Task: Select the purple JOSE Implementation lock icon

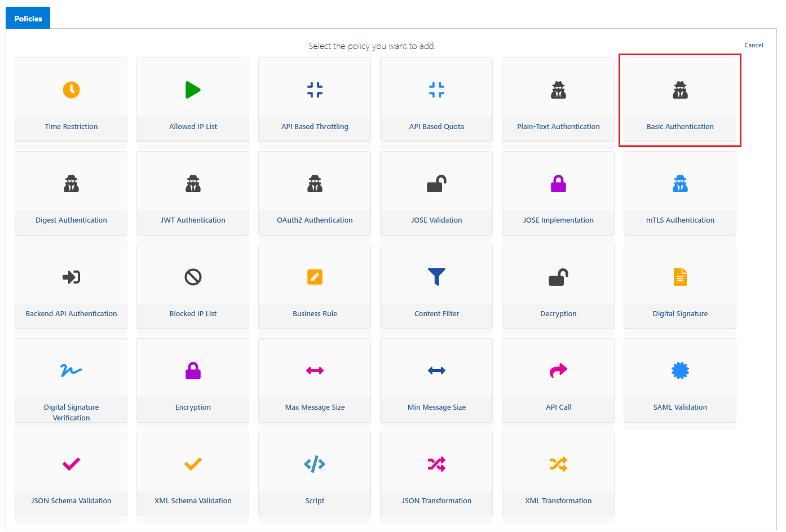Action: tap(558, 184)
